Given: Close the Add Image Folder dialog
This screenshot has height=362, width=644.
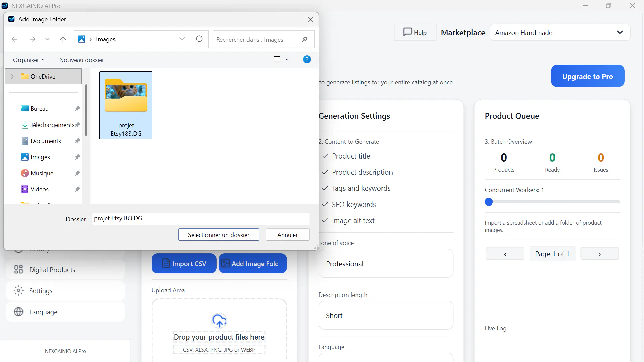Looking at the screenshot, I should coord(310,19).
